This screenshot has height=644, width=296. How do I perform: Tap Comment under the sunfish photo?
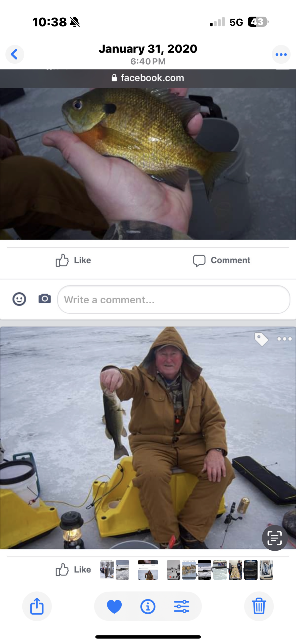click(x=222, y=260)
